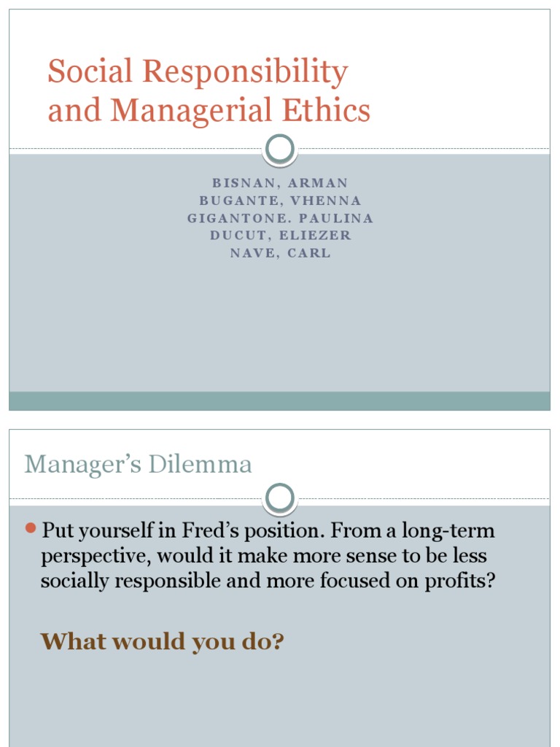Select the line starting "perspective, would it make"
560x747 pixels.
[264, 556]
